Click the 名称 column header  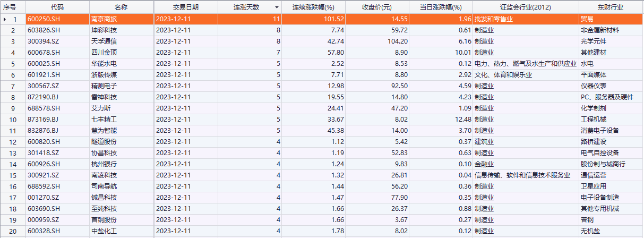click(121, 7)
